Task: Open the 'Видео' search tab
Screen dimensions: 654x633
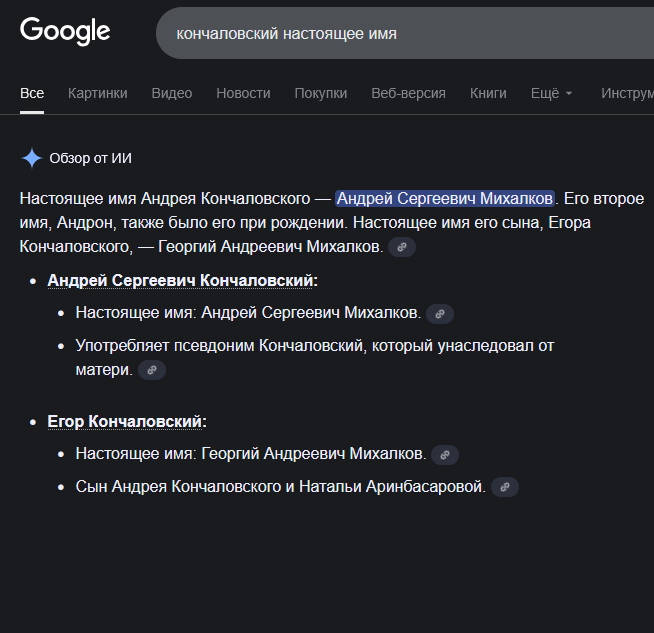Action: (x=172, y=93)
